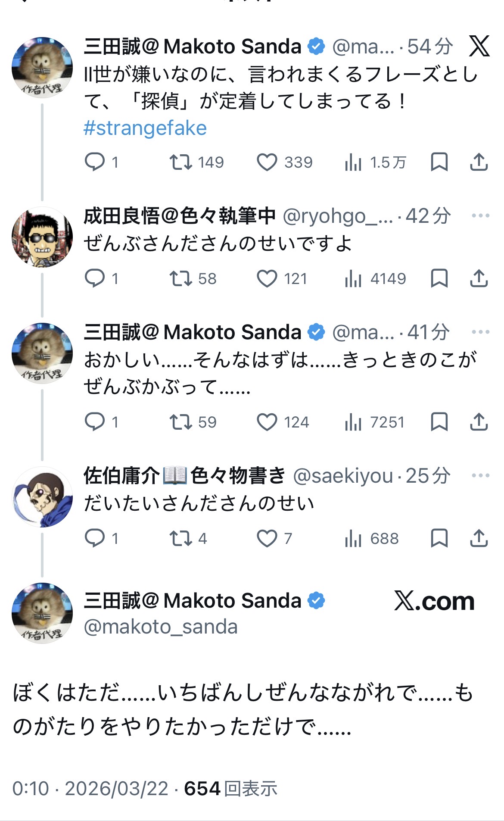Open more options on the 41分 tweet
Image resolution: width=504 pixels, height=821 pixels.
(480, 332)
